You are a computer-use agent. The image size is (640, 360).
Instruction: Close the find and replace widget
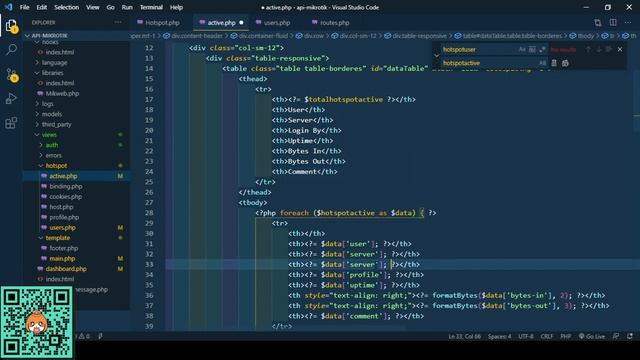[x=620, y=49]
